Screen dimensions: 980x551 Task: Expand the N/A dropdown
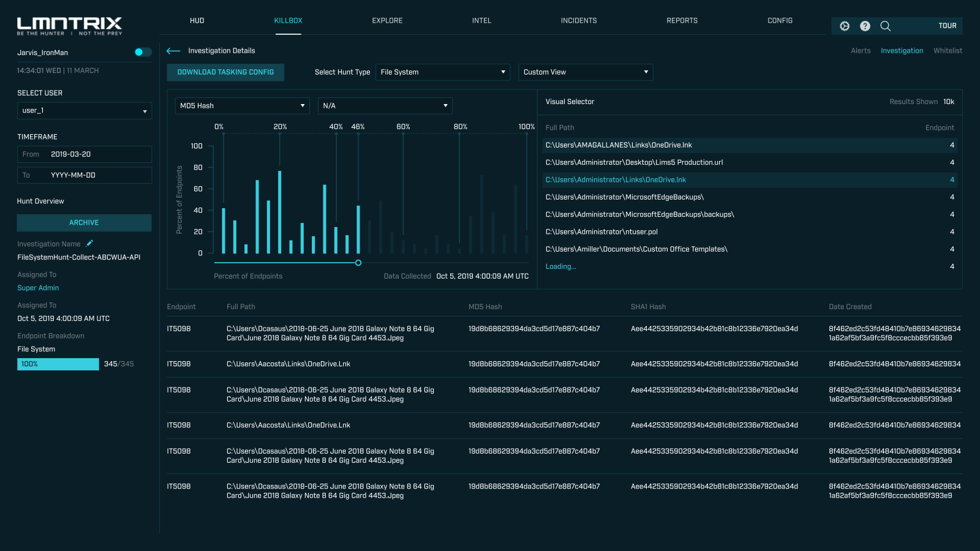click(x=385, y=106)
